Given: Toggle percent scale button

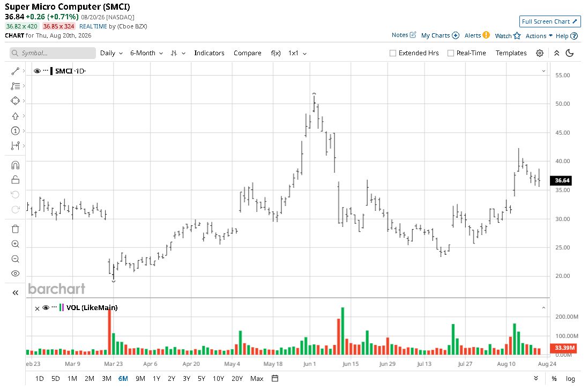Looking at the screenshot, I should (x=554, y=378).
